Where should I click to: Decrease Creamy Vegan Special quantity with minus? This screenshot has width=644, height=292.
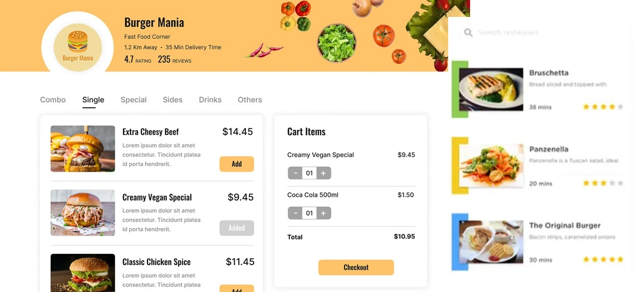click(296, 173)
